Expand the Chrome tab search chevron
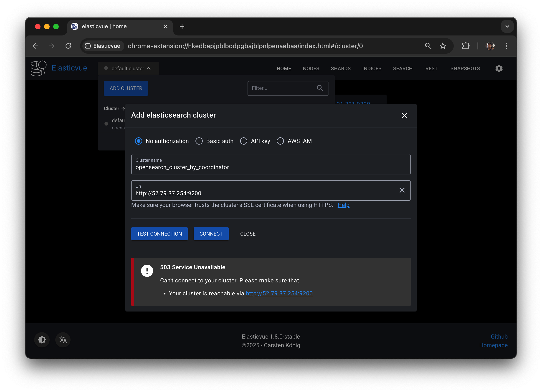The image size is (542, 392). coord(507,26)
